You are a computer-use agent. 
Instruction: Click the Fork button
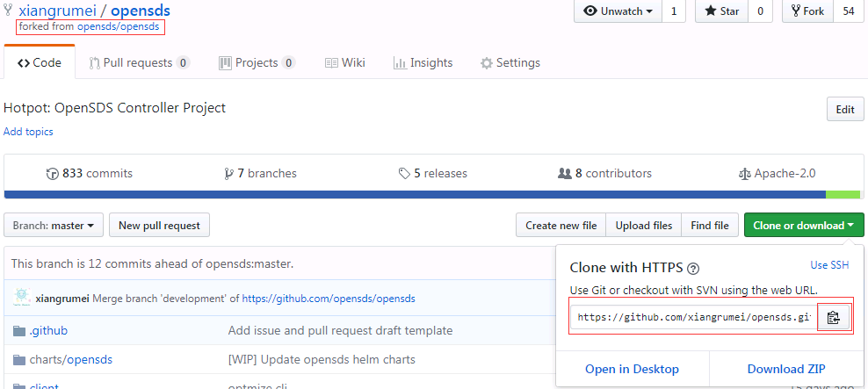pyautogui.click(x=808, y=11)
